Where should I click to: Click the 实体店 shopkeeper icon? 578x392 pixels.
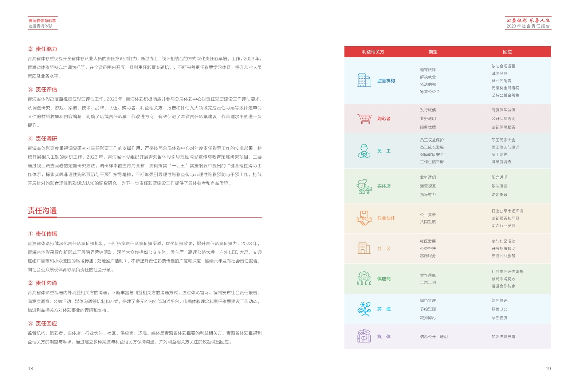tap(364, 186)
